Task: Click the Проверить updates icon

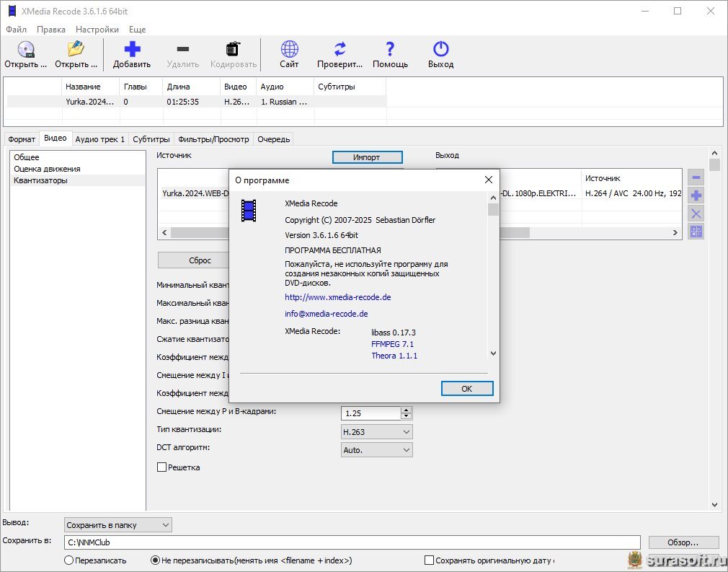Action: (x=339, y=50)
